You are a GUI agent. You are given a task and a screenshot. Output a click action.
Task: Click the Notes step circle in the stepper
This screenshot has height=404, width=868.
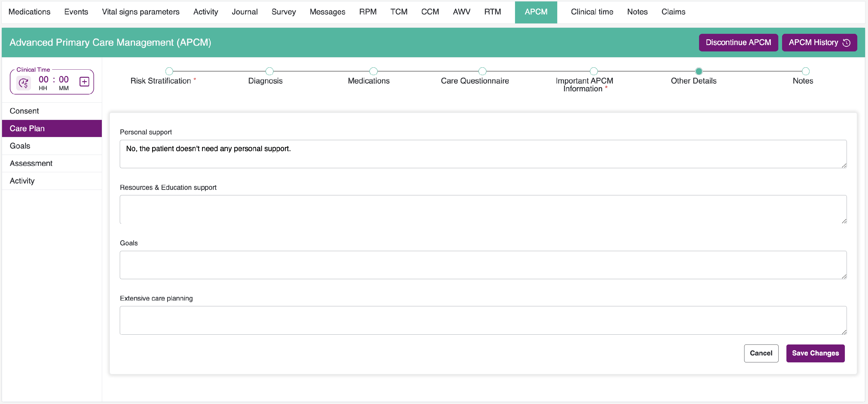[x=805, y=71]
